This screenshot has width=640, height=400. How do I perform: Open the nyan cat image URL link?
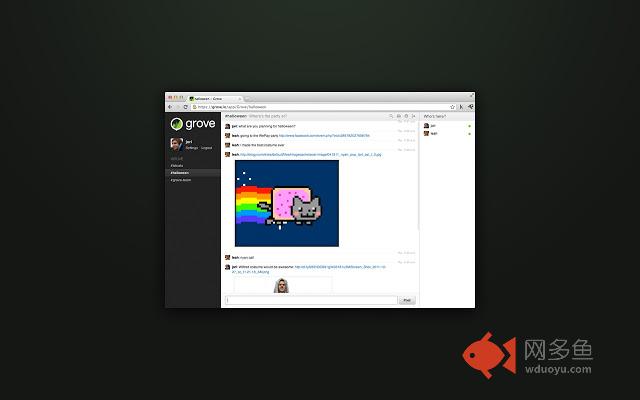[310, 154]
